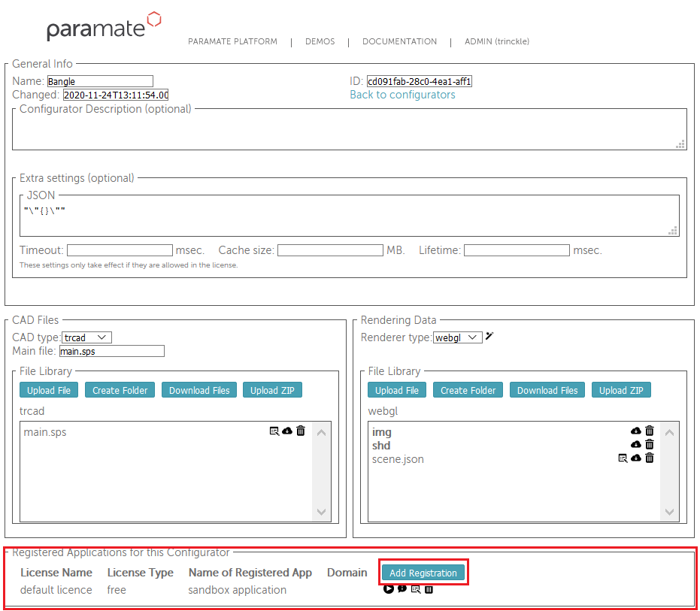
Task: Open the PARAMATE PLATFORM menu
Action: pos(232,41)
